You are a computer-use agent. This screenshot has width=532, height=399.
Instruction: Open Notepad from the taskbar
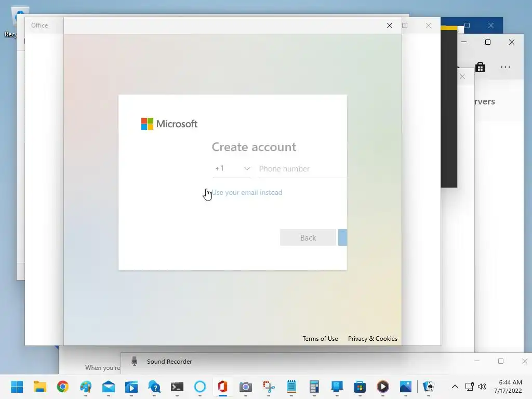pos(291,387)
